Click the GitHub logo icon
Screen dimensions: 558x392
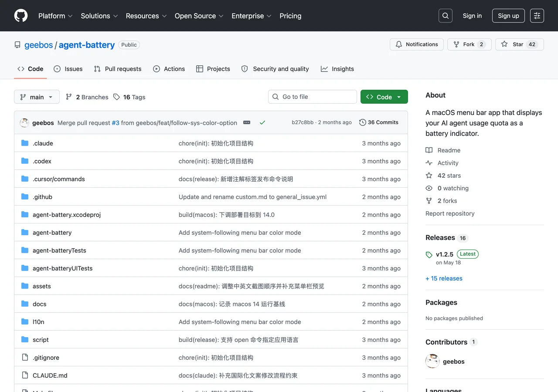pos(21,16)
